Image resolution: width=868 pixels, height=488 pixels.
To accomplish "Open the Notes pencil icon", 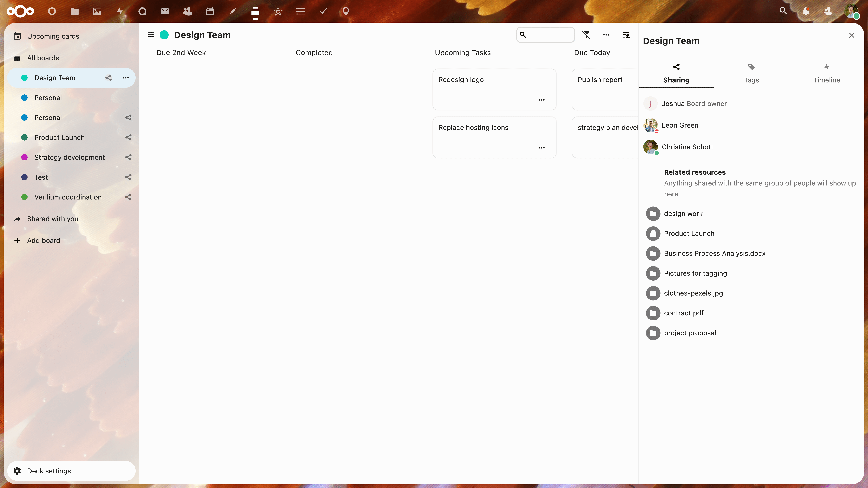I will [x=233, y=11].
